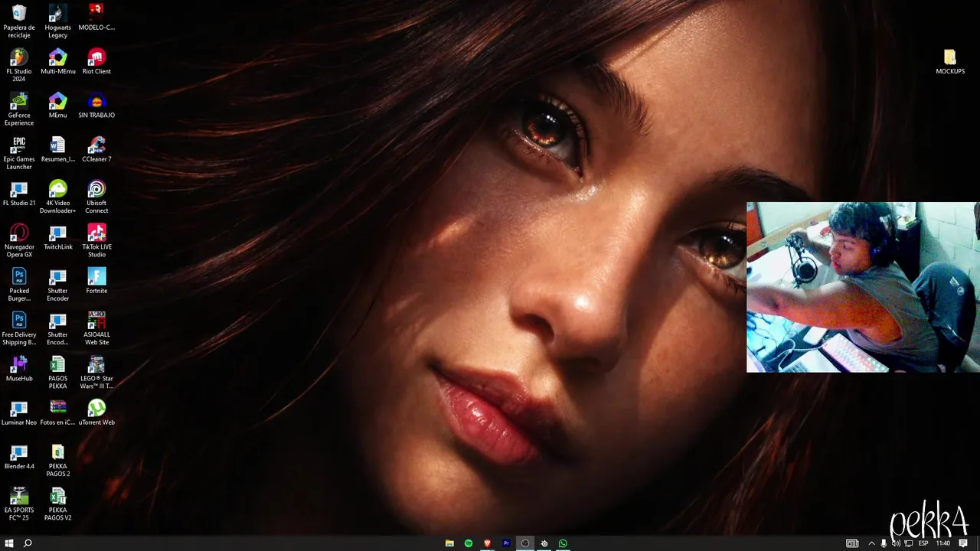980x551 pixels.
Task: Select PEKKA PAGOS V2 Excel file
Action: tap(57, 504)
